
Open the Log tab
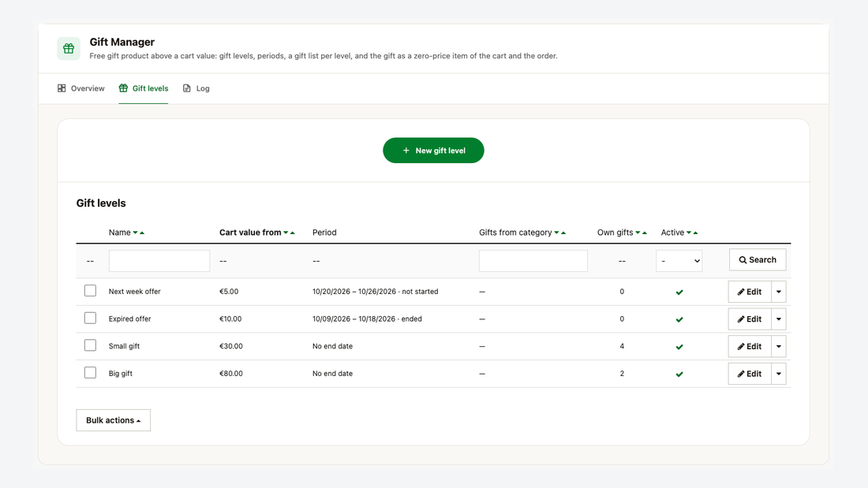pos(196,88)
